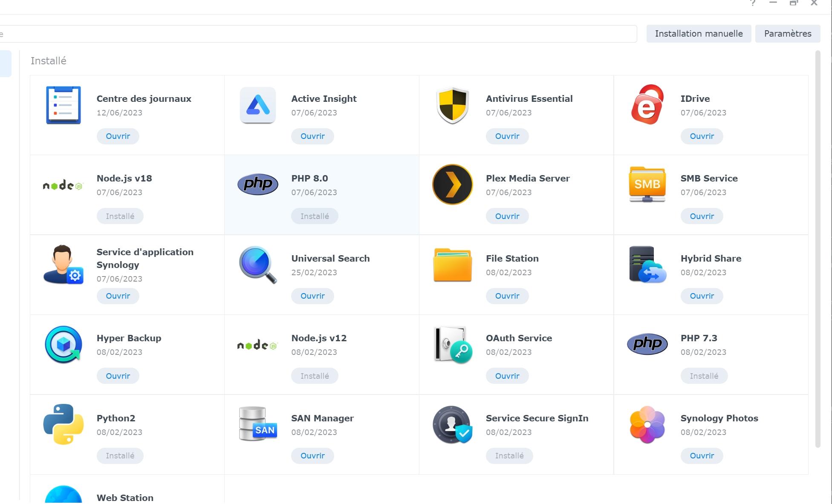Select the SMB Service icon

(x=647, y=184)
